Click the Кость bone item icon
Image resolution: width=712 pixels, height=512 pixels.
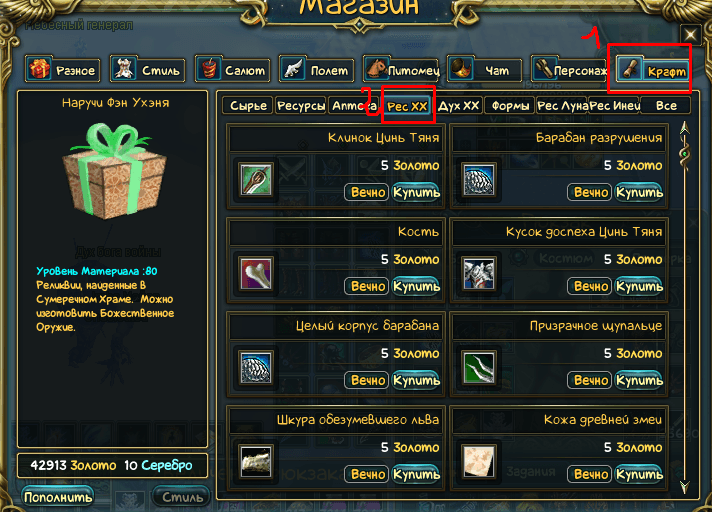click(x=256, y=274)
